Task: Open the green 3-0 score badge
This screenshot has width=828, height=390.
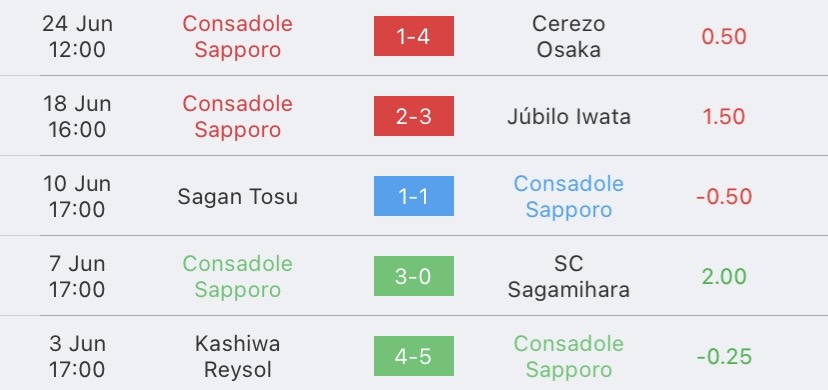Action: pos(413,276)
